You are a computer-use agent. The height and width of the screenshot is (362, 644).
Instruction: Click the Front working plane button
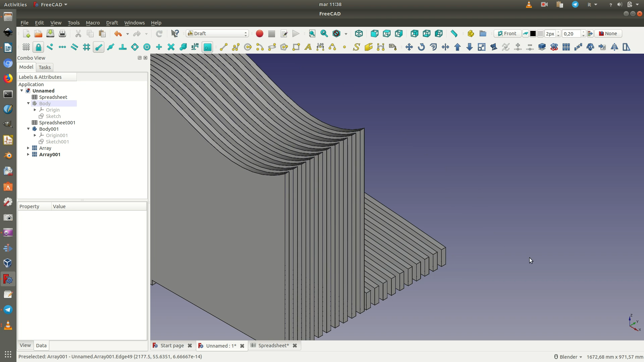(507, 34)
